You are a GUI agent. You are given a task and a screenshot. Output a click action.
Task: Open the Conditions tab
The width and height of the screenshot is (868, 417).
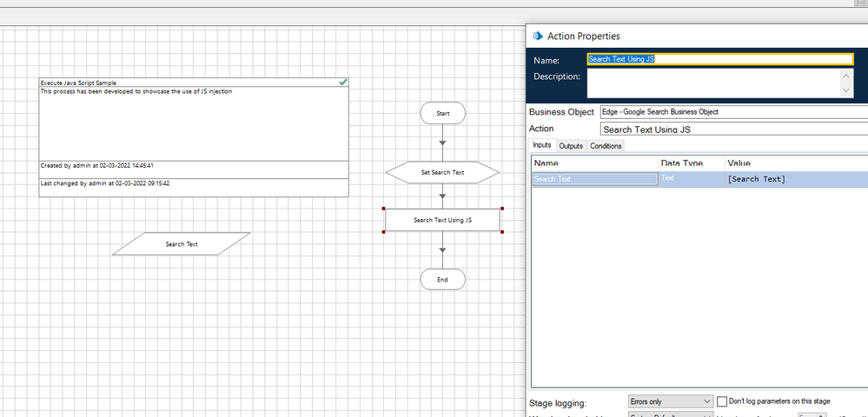[606, 146]
